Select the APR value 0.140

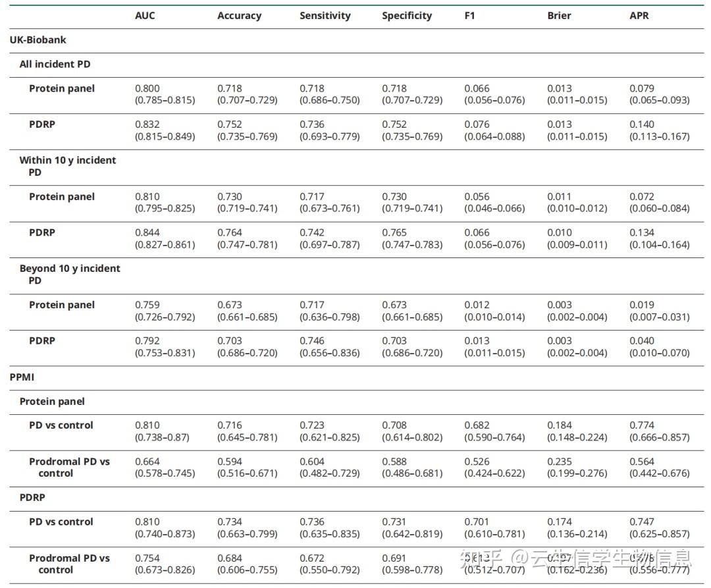[642, 124]
